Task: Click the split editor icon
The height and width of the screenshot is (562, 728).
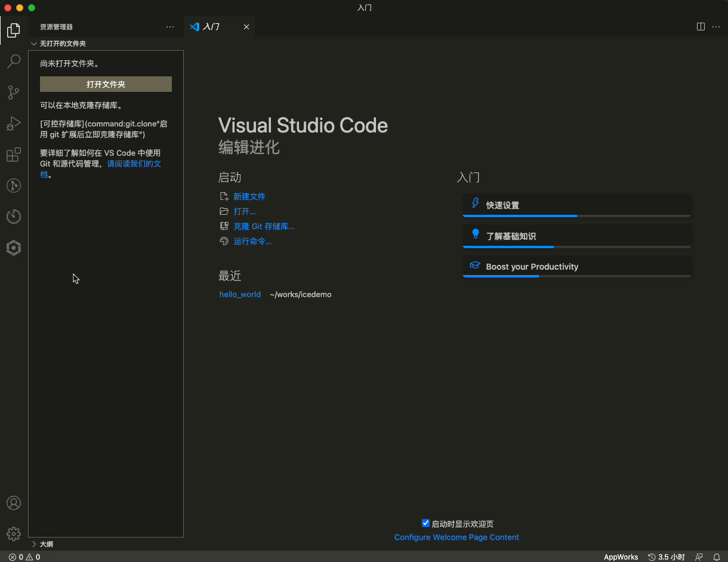Action: [x=701, y=27]
